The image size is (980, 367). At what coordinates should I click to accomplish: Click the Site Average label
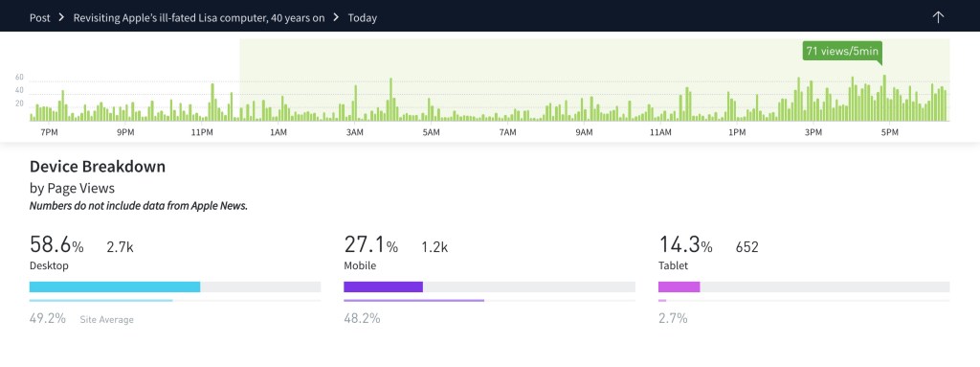[x=107, y=319]
